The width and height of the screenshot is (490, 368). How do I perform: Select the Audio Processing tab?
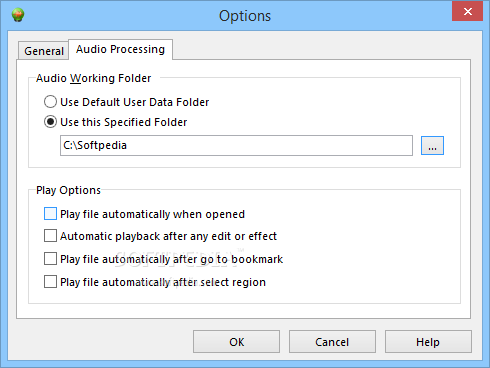click(120, 49)
